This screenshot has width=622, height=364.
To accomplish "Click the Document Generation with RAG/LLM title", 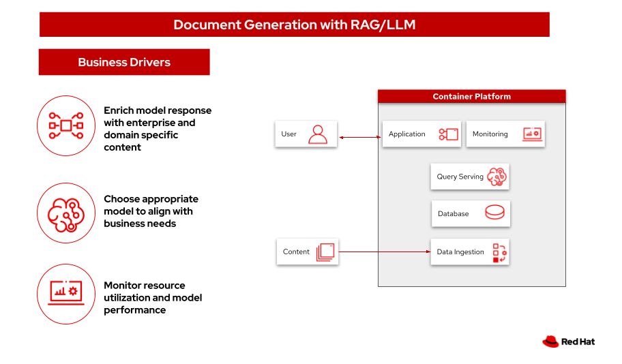I will pyautogui.click(x=295, y=25).
